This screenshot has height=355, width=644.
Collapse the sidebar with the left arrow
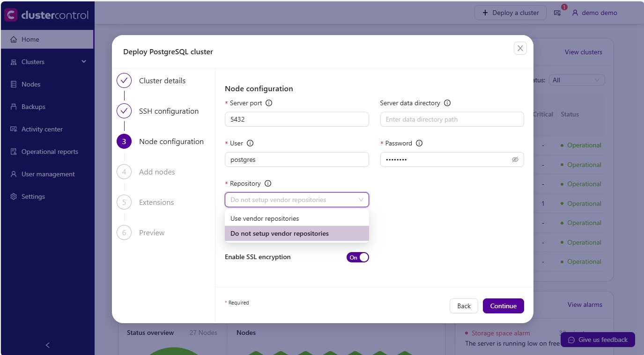(x=47, y=345)
